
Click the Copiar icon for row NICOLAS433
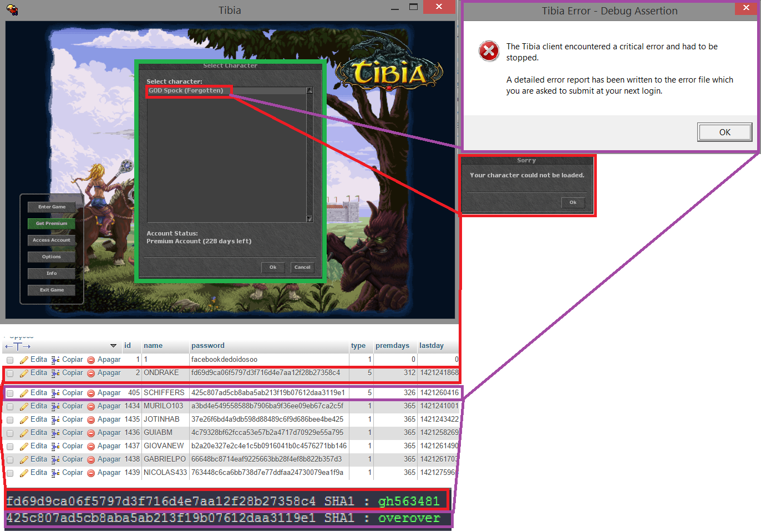coord(55,473)
